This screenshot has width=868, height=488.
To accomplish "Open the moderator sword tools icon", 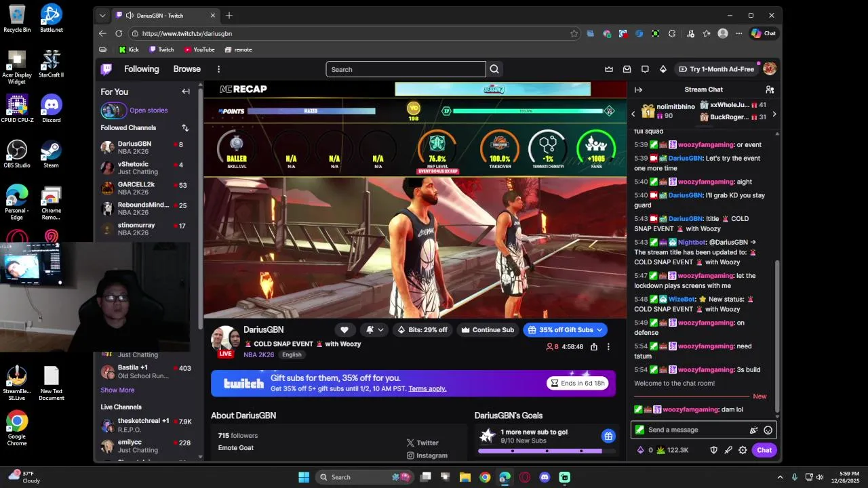I will 728,450.
